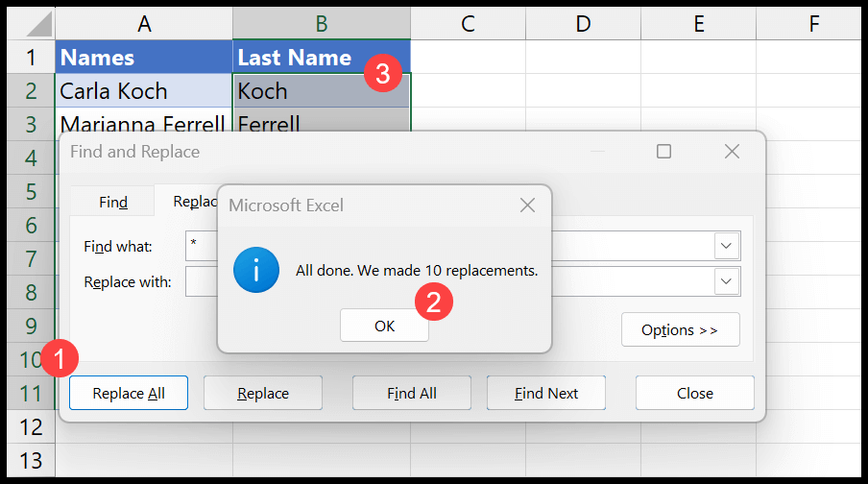The width and height of the screenshot is (868, 484).
Task: Click the Replace button
Action: coord(263,393)
